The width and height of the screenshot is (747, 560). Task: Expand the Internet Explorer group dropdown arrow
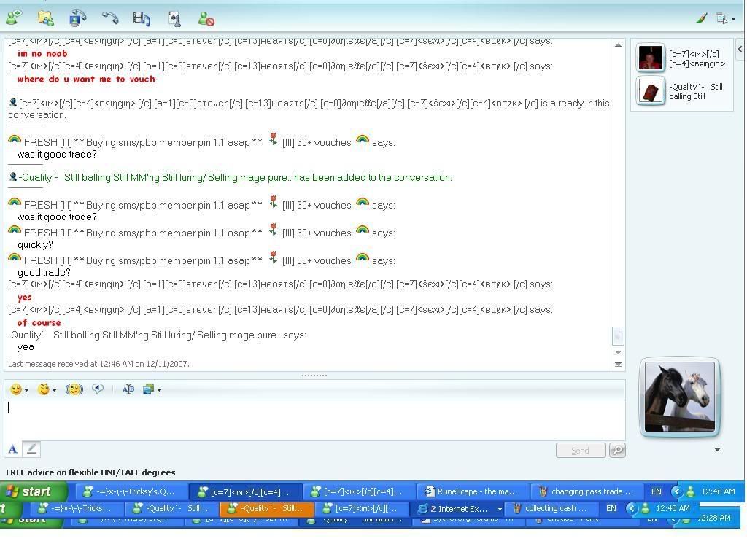pos(500,509)
